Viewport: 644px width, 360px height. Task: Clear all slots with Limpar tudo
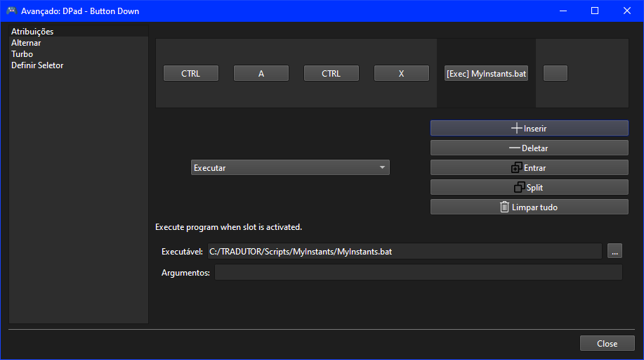coord(529,207)
